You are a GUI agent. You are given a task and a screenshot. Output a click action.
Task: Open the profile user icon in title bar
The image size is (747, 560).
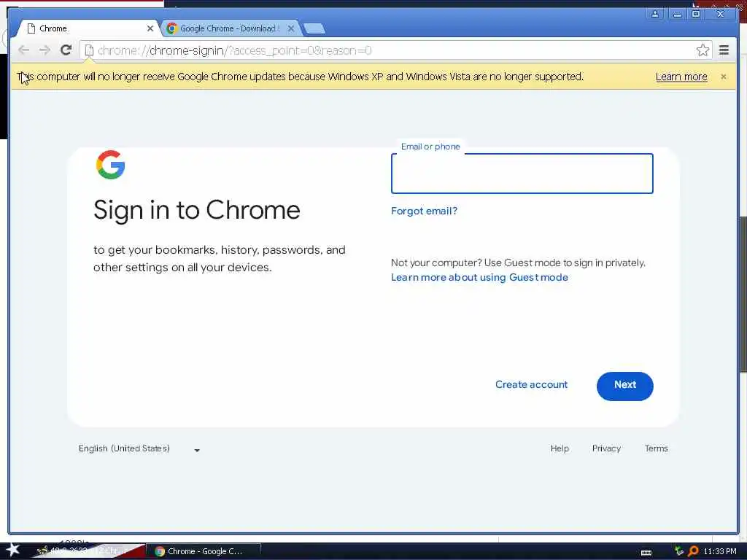(655, 14)
